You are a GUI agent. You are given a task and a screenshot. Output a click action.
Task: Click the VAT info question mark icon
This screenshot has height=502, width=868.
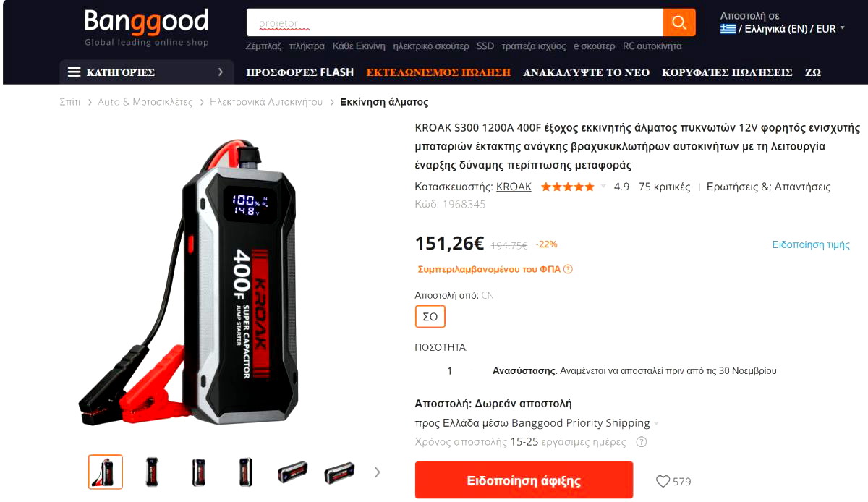point(568,269)
